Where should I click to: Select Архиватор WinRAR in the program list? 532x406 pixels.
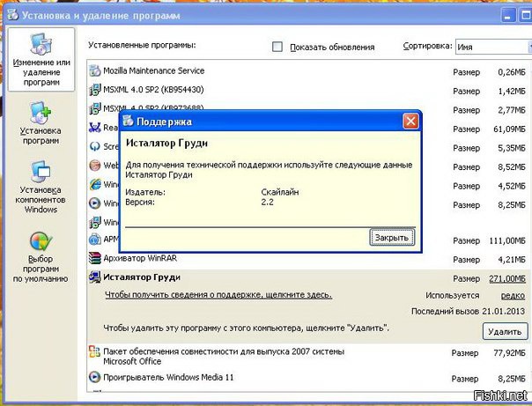click(x=145, y=259)
